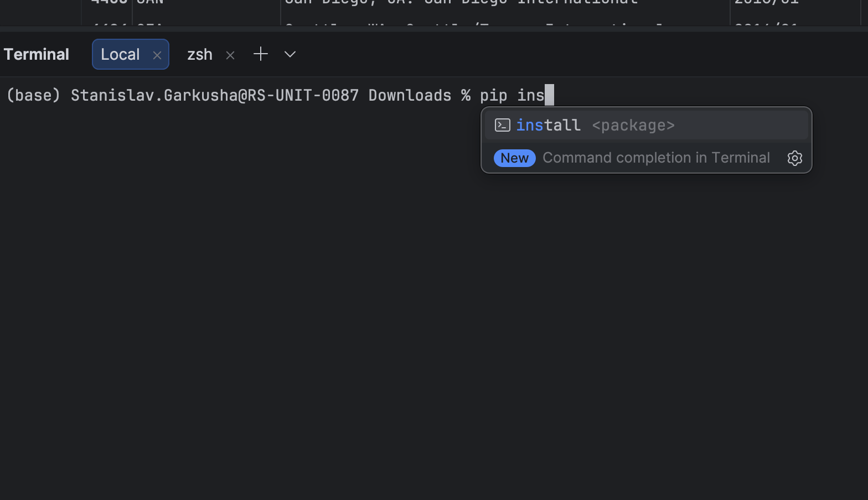
Task: Click the terminal cursor block after ins
Action: (x=549, y=96)
